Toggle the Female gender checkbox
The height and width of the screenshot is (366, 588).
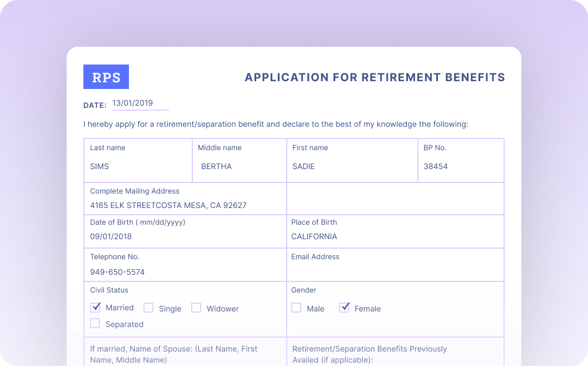pos(345,308)
